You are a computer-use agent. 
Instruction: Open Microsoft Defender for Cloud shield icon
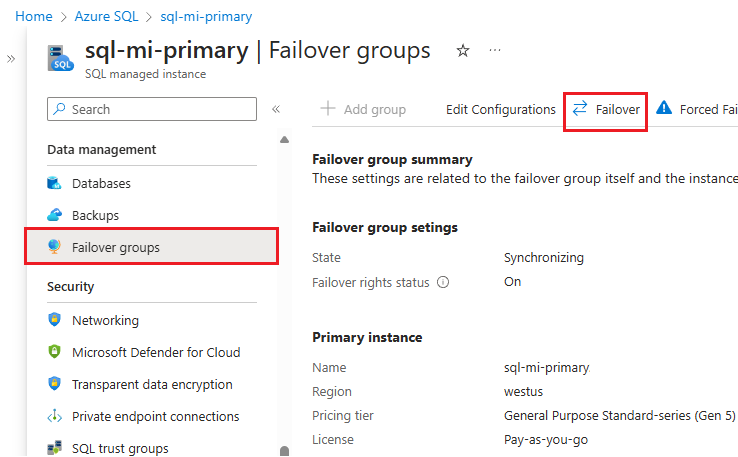pyautogui.click(x=55, y=352)
